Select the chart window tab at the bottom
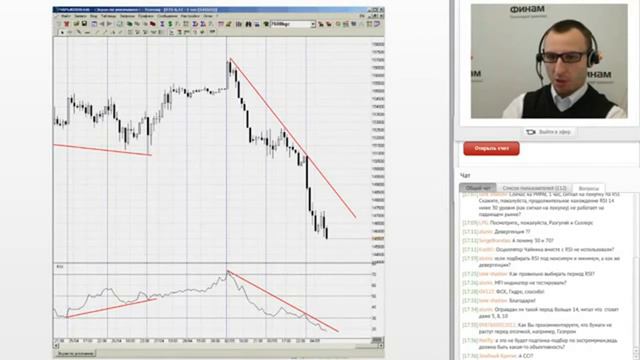Screen dimensions: 640x360 point(75,353)
